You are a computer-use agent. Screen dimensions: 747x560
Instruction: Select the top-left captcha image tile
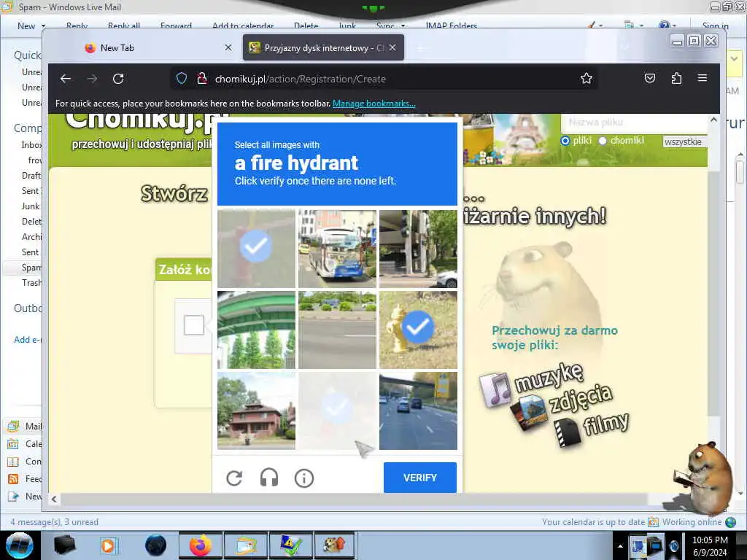(x=256, y=249)
